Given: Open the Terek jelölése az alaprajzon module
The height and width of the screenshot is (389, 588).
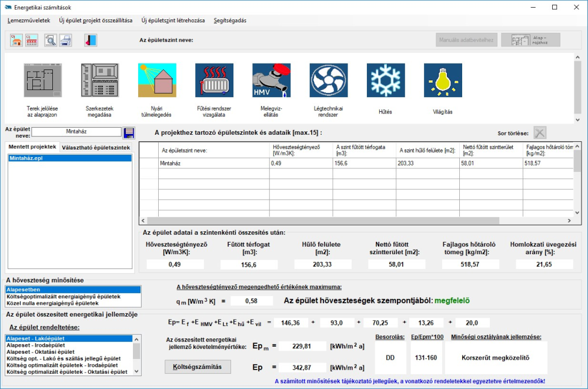Looking at the screenshot, I should coord(43,81).
